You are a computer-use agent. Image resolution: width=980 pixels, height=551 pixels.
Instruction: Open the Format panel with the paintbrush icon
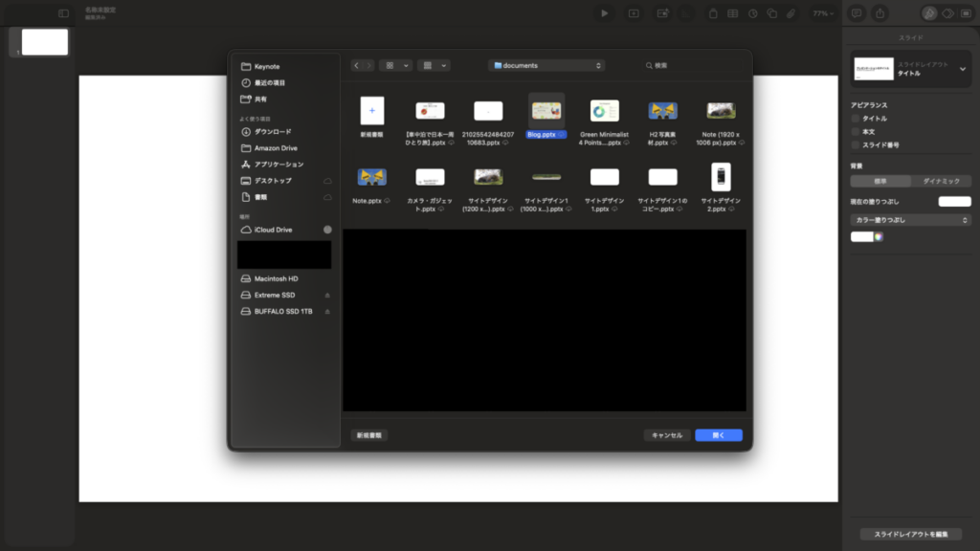[x=928, y=11]
